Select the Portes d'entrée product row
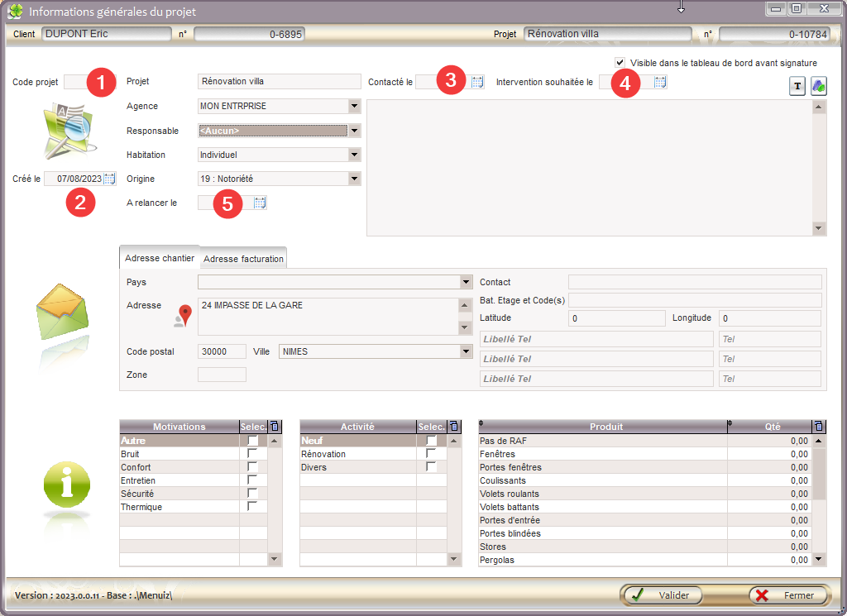The width and height of the screenshot is (847, 616). click(x=644, y=520)
